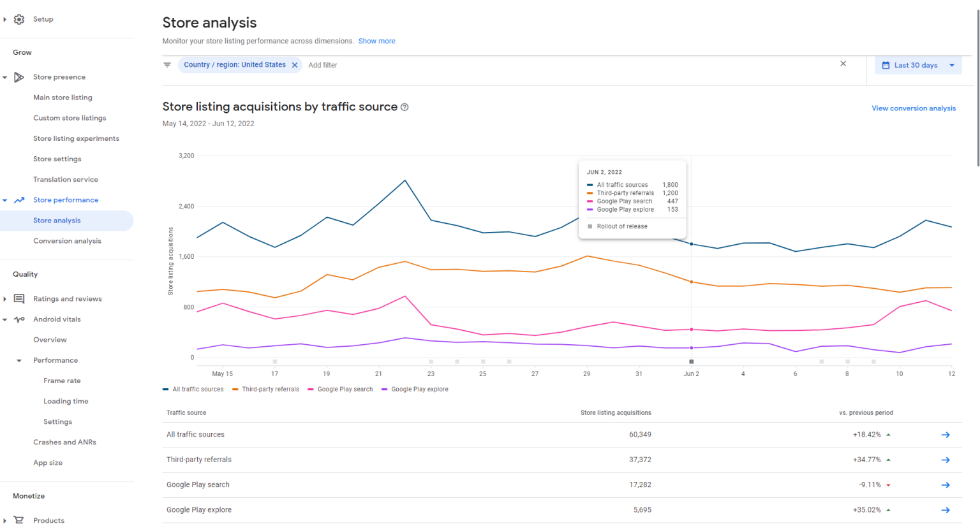Click the Store presence megaphone icon
Image resolution: width=980 pixels, height=524 pixels.
tap(19, 76)
